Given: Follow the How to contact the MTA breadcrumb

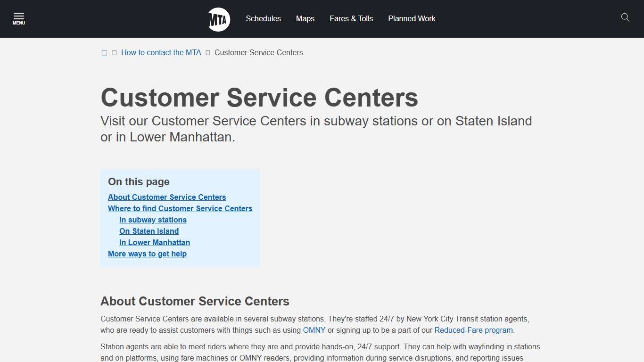Looking at the screenshot, I should click(161, 52).
